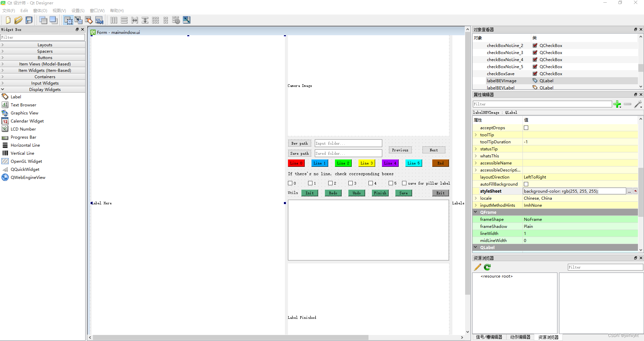Select Edit Buddies tool
This screenshot has height=341, width=644.
pos(89,20)
